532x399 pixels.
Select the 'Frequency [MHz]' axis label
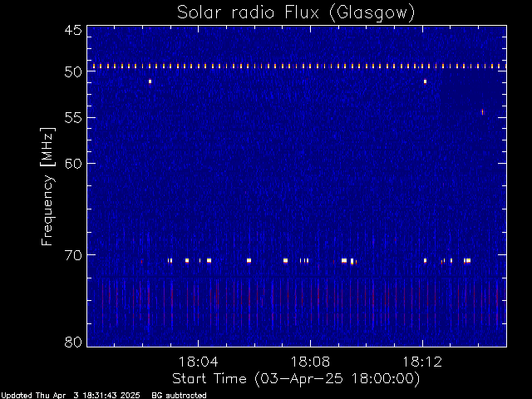pyautogui.click(x=47, y=186)
